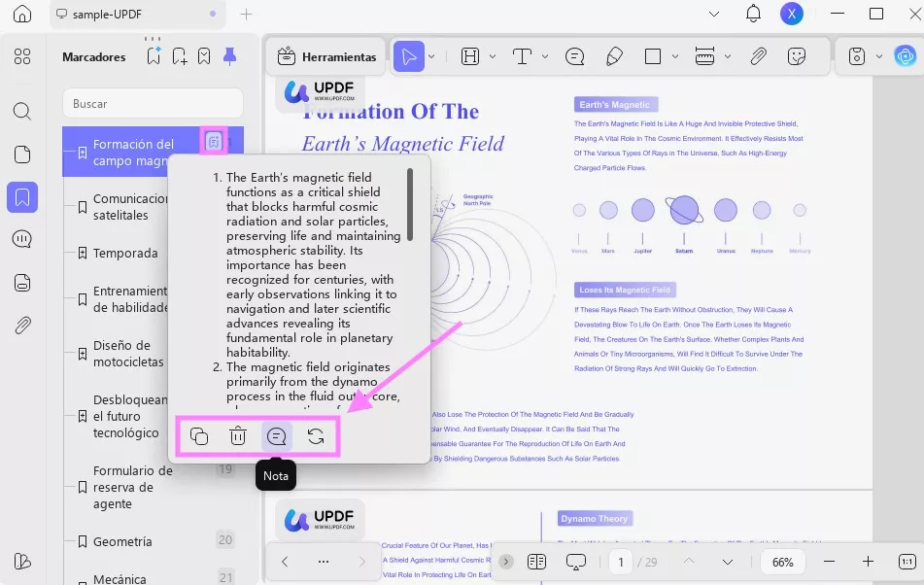This screenshot has height=585, width=924.
Task: Start the slideshow presentation icon
Action: [x=576, y=562]
